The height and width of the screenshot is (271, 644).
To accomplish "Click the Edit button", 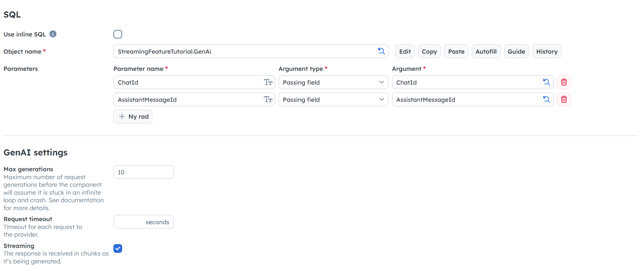I will pyautogui.click(x=405, y=51).
